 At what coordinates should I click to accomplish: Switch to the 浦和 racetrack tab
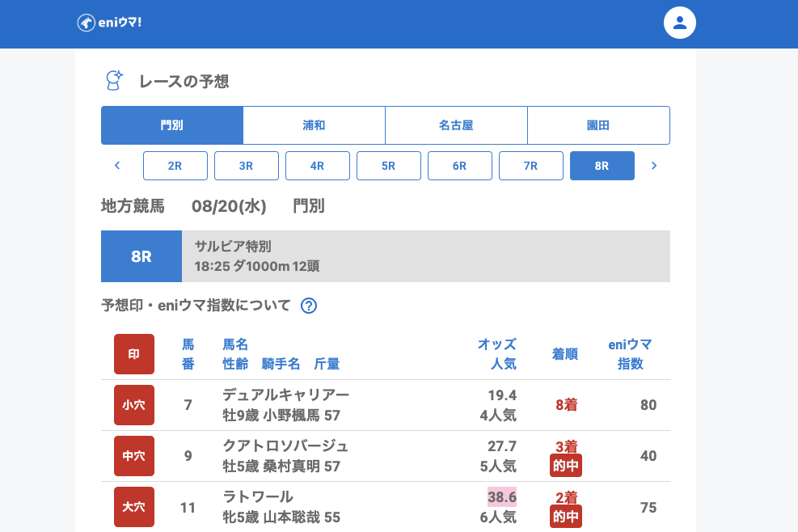pyautogui.click(x=314, y=125)
